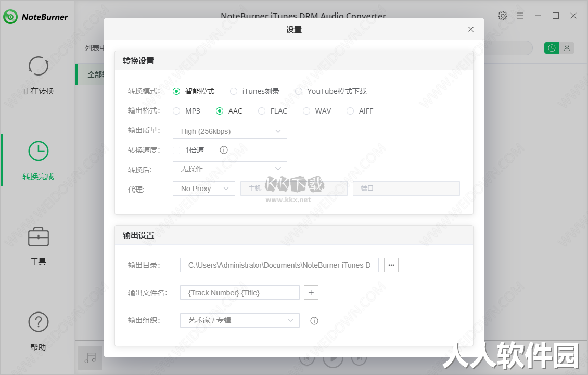
Task: Open the 正在转换 converting section
Action: click(x=39, y=76)
